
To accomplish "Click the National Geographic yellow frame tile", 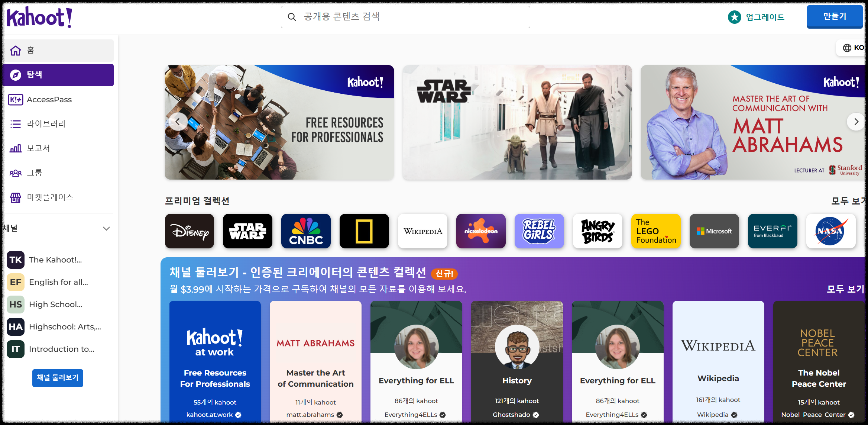I will [x=364, y=231].
